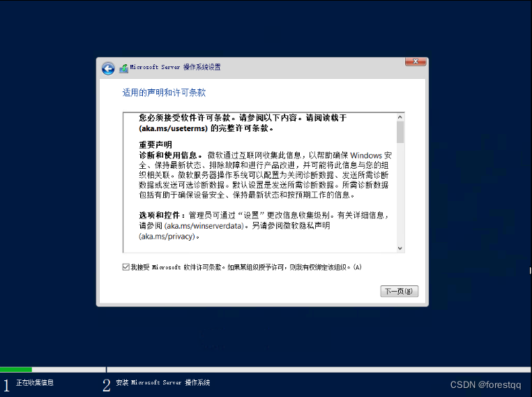
Task: Click the license text scrollbar thumb
Action: click(400, 132)
